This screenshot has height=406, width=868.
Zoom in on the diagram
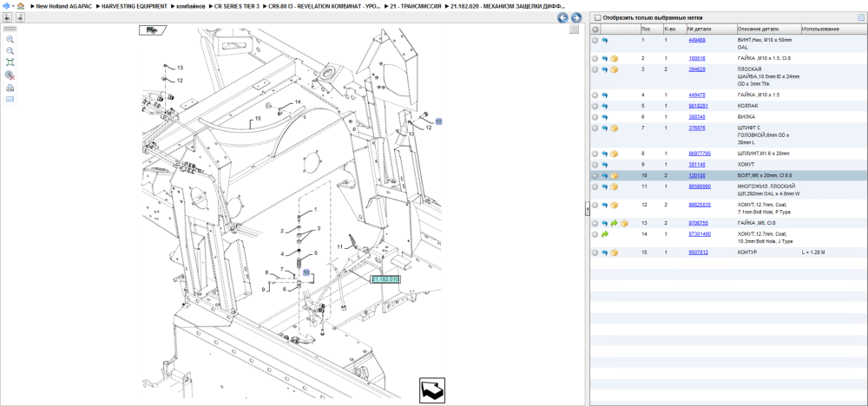(10, 39)
